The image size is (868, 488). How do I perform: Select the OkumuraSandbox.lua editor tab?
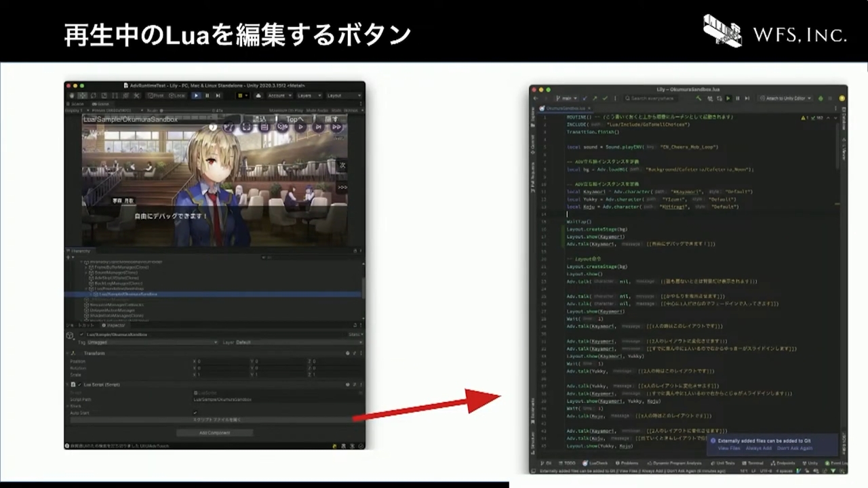564,108
